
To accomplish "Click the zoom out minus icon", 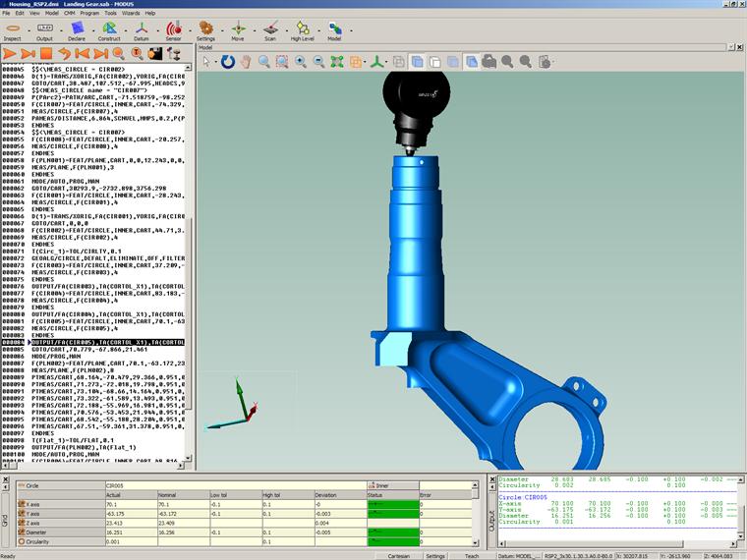I will (318, 62).
